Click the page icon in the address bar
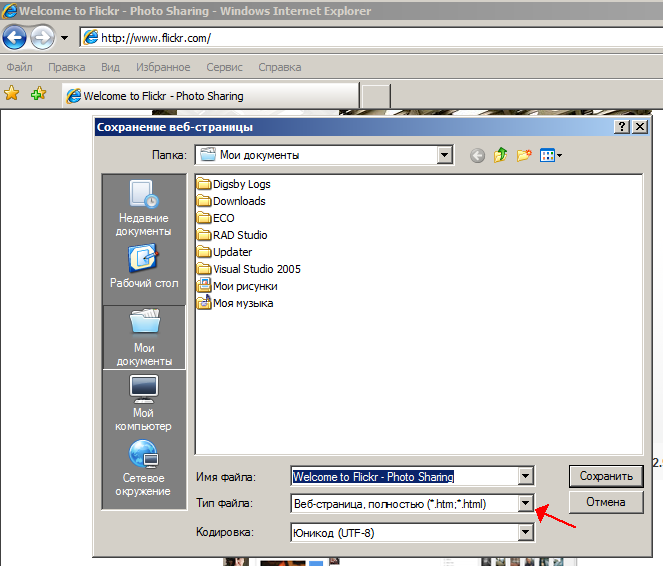Viewport: 663px width, 566px height. (90, 38)
